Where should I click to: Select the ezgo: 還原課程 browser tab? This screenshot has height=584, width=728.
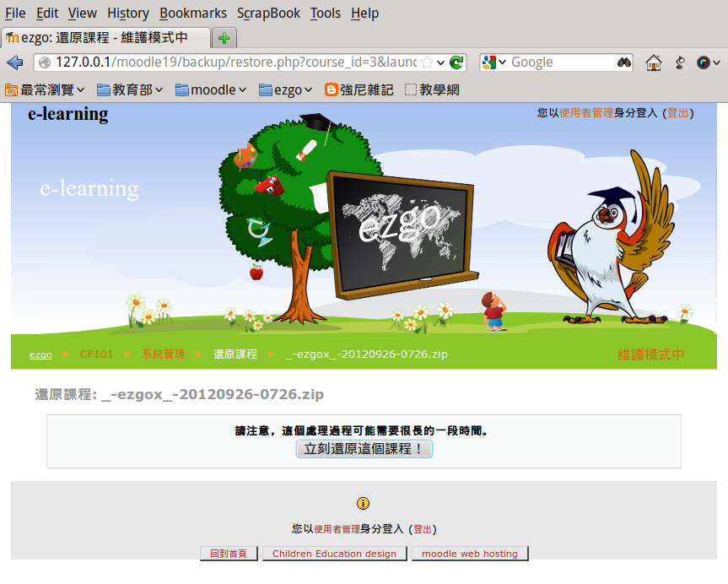[x=105, y=38]
